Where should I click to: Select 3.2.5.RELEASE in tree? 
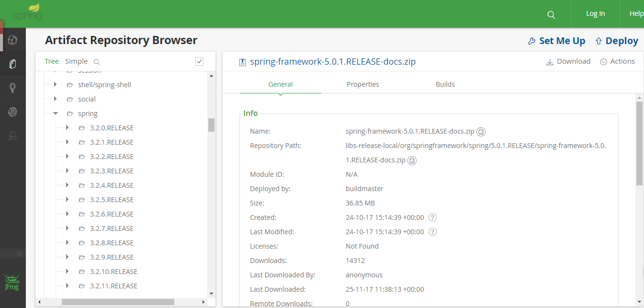112,200
